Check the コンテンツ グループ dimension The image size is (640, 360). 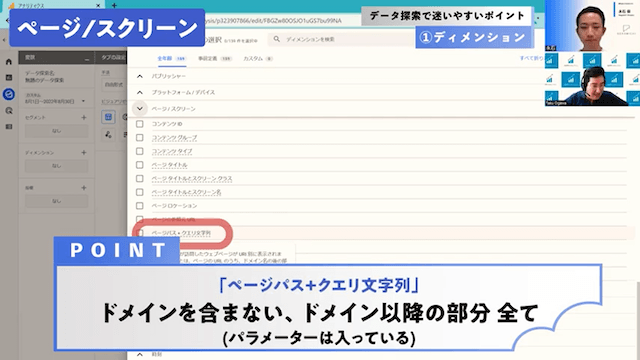140,138
